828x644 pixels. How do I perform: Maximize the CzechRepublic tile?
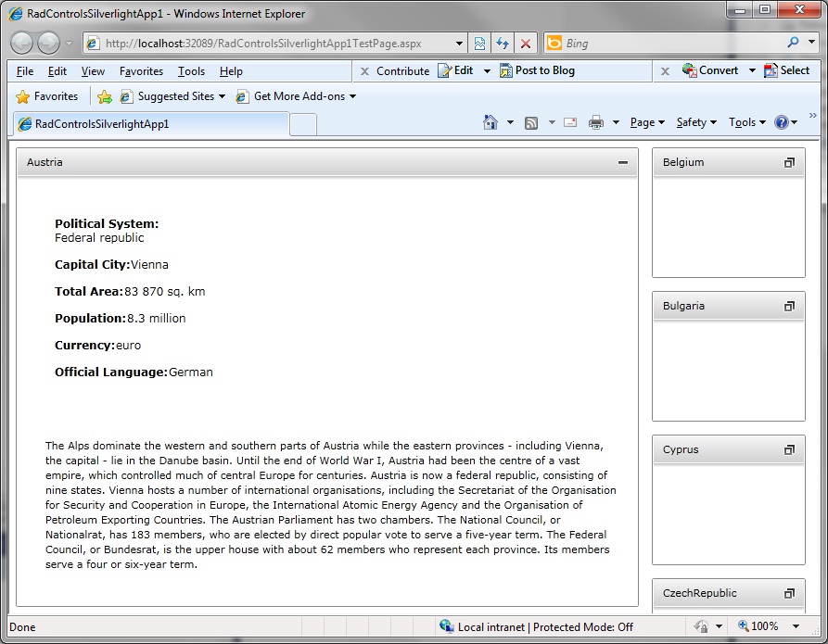click(789, 593)
